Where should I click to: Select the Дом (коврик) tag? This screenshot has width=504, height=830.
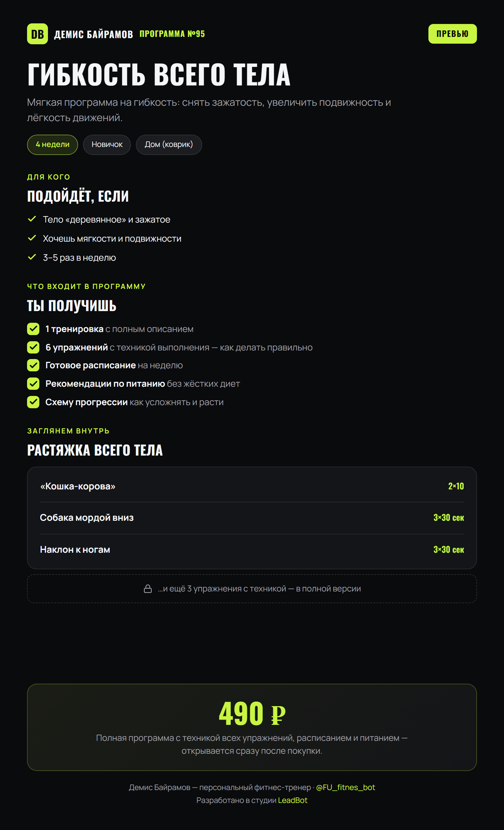[x=169, y=144]
